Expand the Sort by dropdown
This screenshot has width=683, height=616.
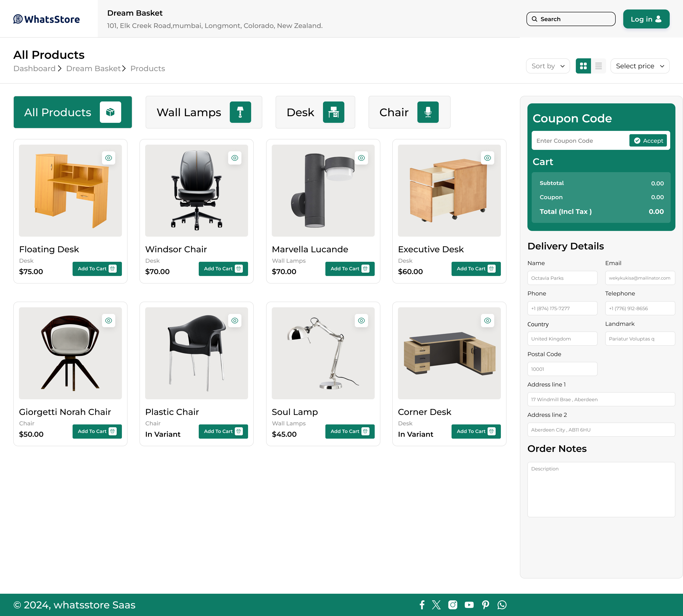pyautogui.click(x=548, y=66)
